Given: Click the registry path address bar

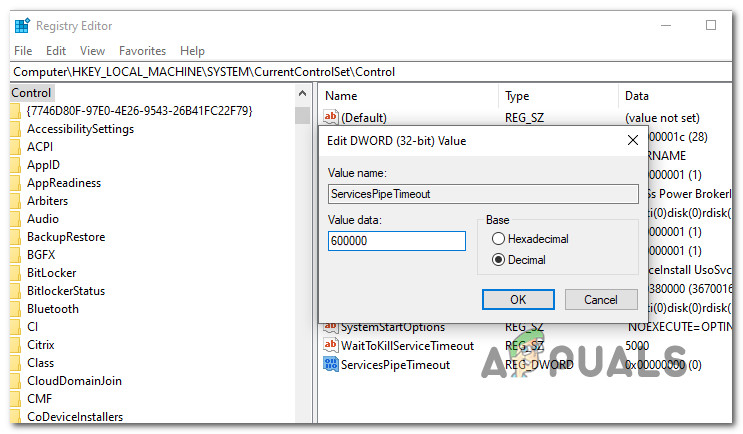Looking at the screenshot, I should 372,72.
